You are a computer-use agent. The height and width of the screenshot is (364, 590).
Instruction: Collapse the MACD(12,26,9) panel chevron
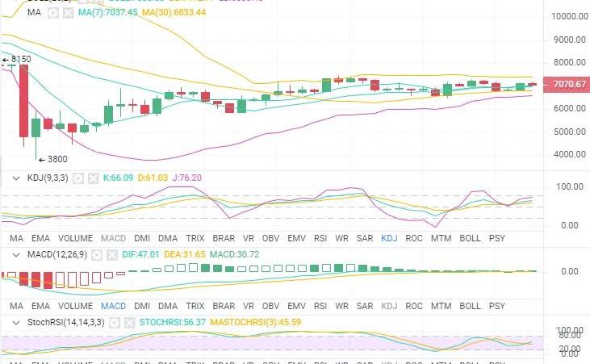[16, 255]
